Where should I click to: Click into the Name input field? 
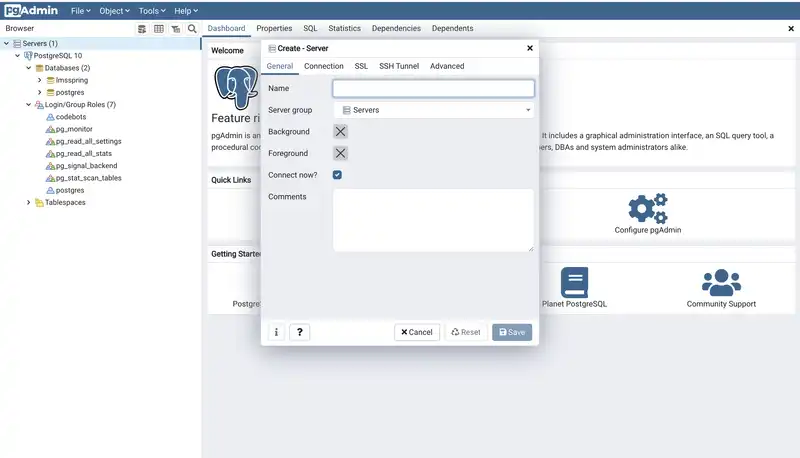(x=433, y=88)
